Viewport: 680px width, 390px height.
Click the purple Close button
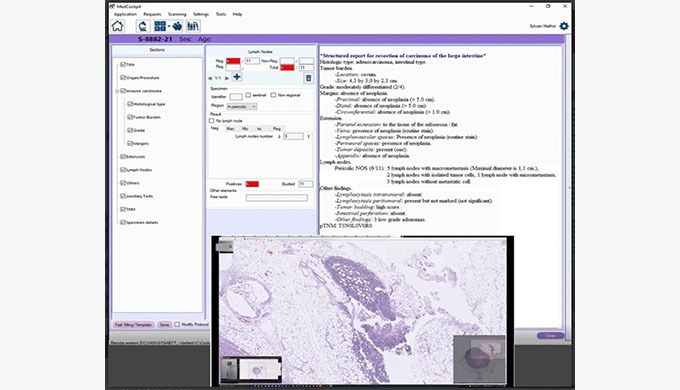(x=550, y=336)
